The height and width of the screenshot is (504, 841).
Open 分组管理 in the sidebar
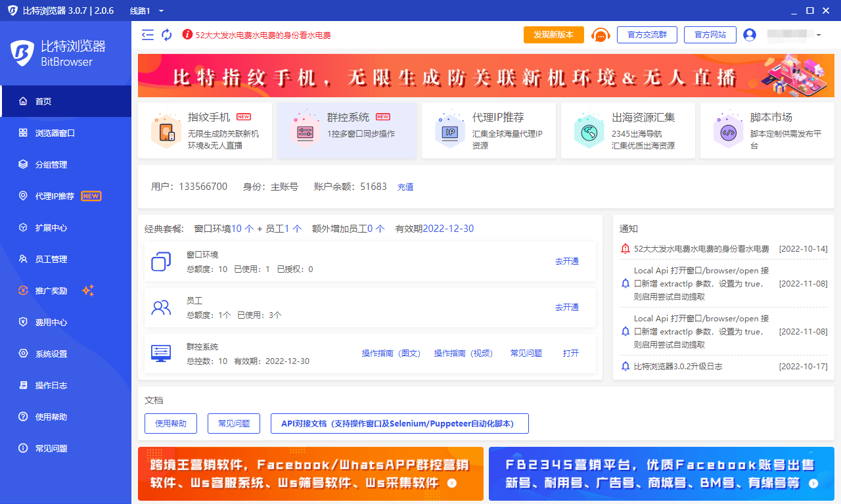[51, 164]
